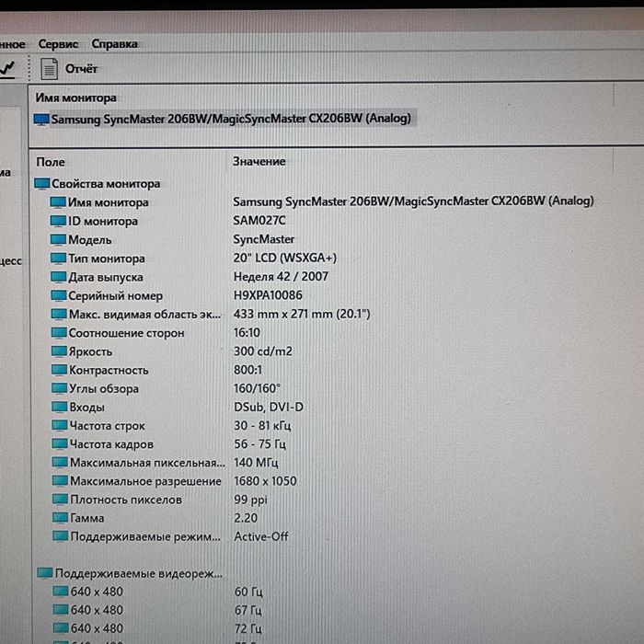Click icon next to Модель
Image resolution: width=644 pixels, height=644 pixels.
coord(58,239)
